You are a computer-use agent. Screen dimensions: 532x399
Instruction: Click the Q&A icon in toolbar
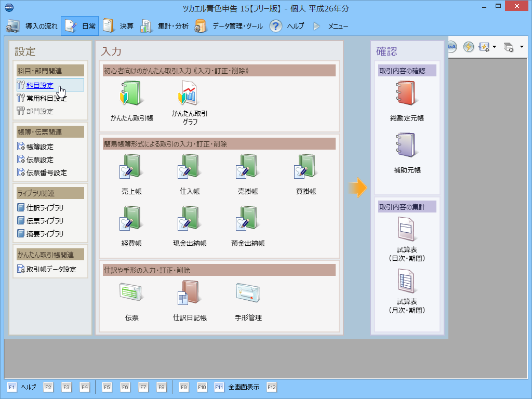453,46
